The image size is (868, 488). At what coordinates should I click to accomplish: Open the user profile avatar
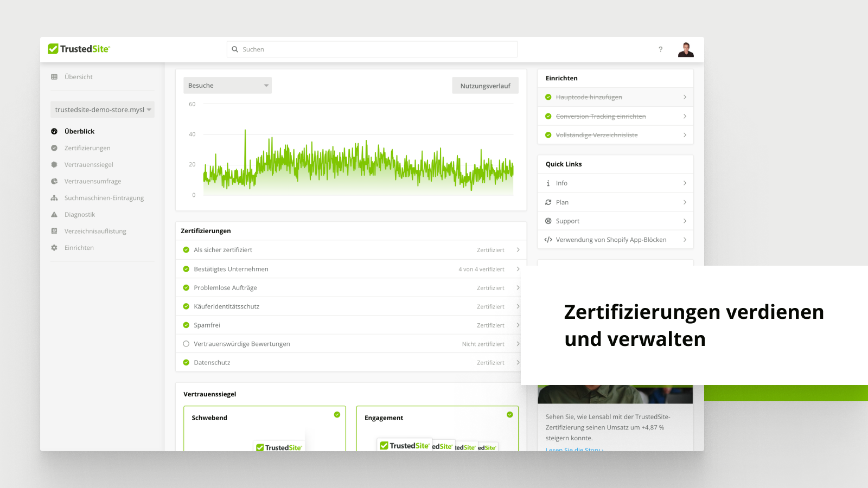[x=686, y=49]
